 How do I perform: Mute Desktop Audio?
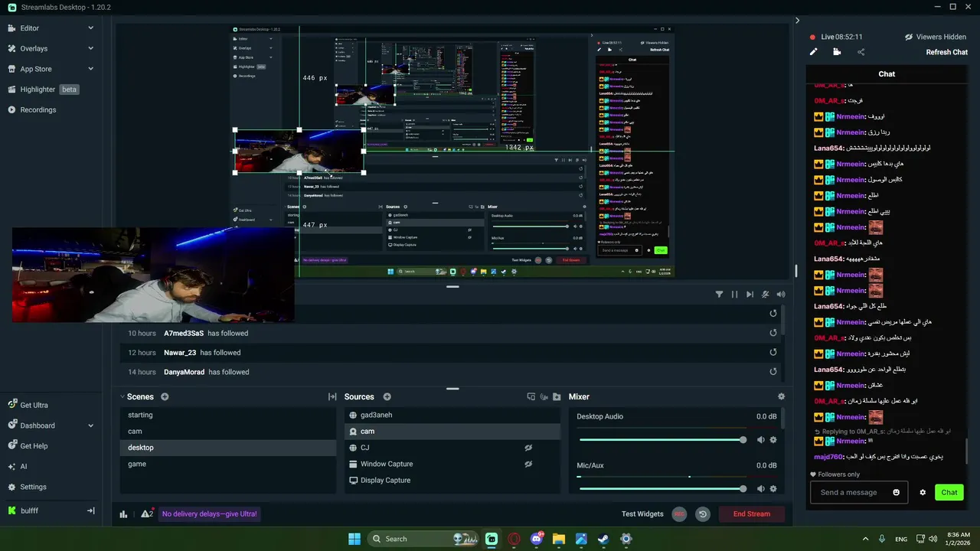[x=761, y=440]
